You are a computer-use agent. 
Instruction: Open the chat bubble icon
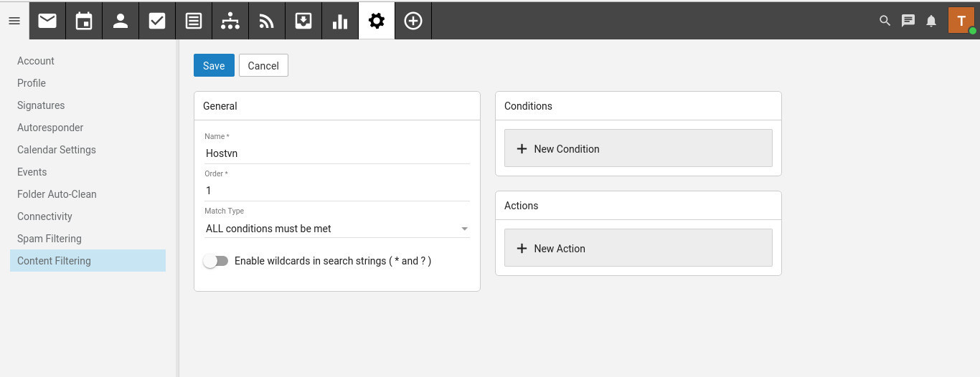(908, 21)
